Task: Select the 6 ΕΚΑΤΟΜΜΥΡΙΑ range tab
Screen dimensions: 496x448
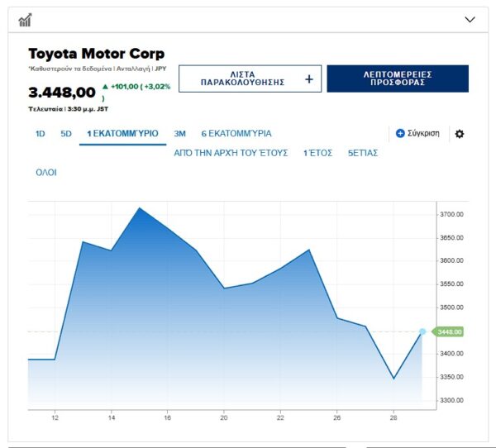Action: click(x=236, y=133)
